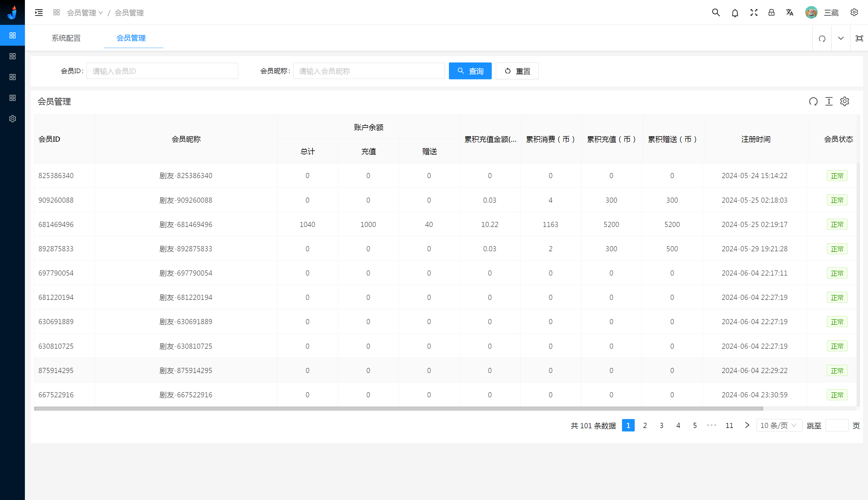Click the table refresh icon
Viewport: 868px width, 500px height.
click(x=813, y=102)
